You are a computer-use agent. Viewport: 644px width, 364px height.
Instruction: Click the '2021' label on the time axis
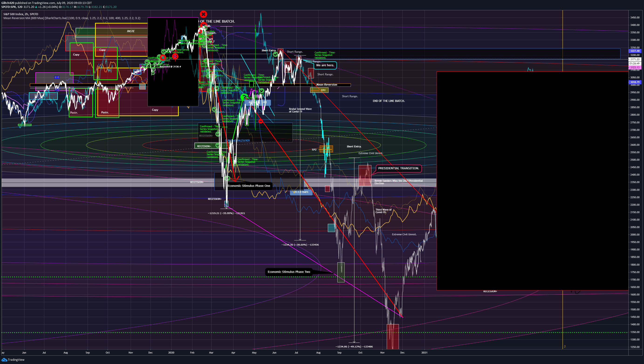424,353
